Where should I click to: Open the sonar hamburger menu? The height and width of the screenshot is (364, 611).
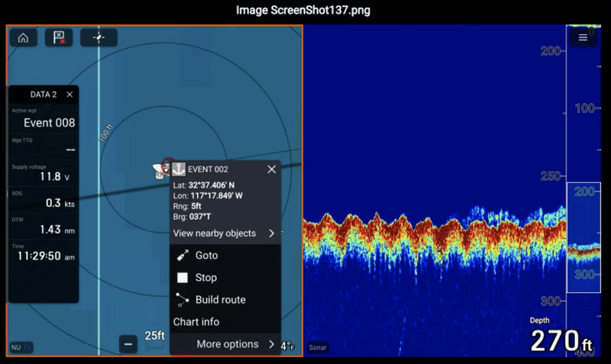(583, 37)
